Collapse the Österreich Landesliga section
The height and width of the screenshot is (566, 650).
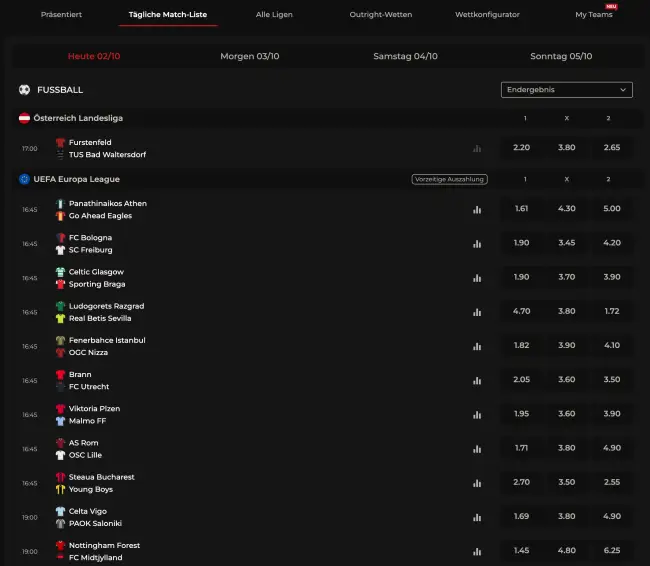click(78, 118)
